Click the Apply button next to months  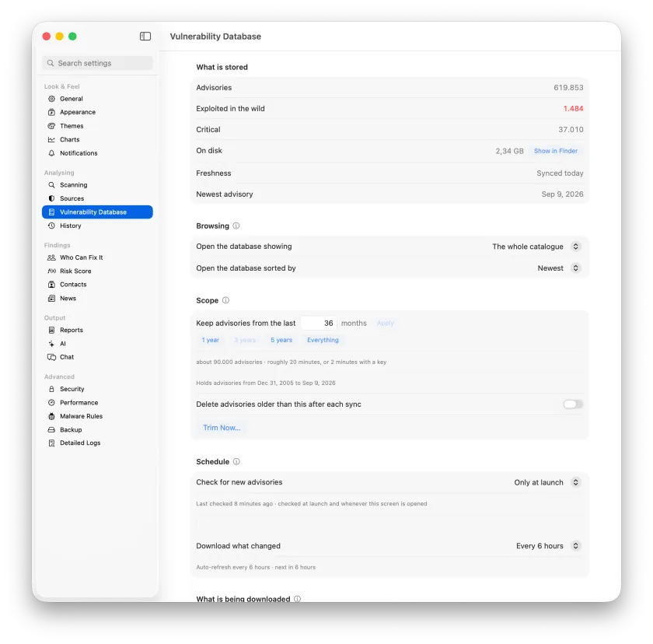click(x=386, y=324)
